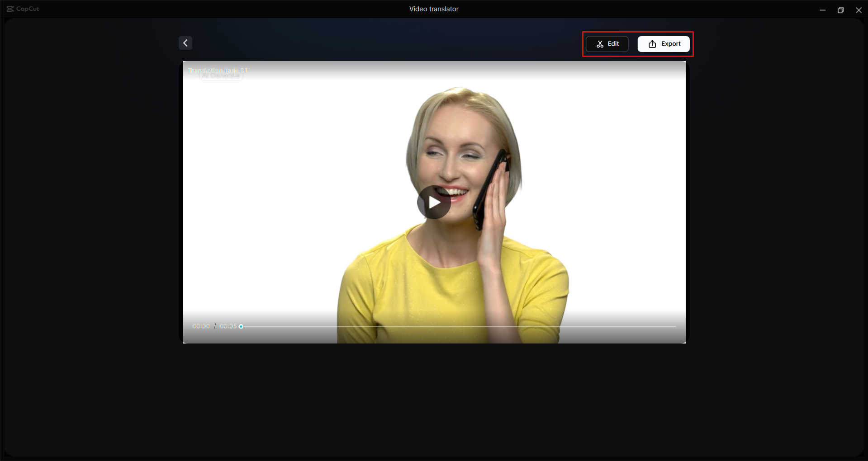Select the Edit button
The height and width of the screenshot is (461, 868).
[x=607, y=44]
